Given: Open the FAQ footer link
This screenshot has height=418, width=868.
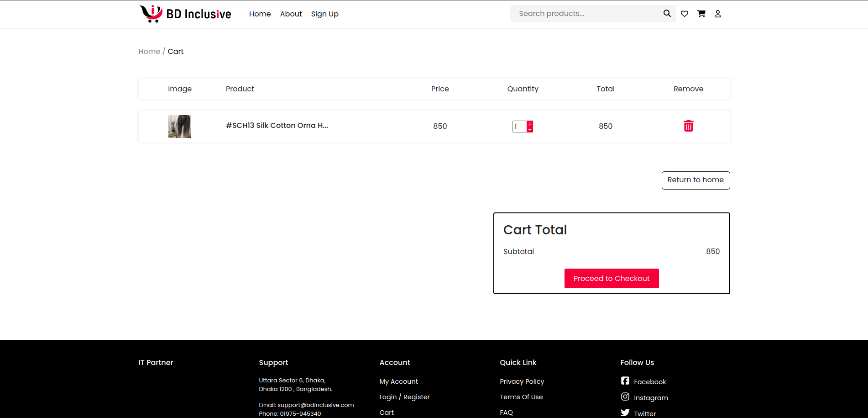Looking at the screenshot, I should coord(507,413).
